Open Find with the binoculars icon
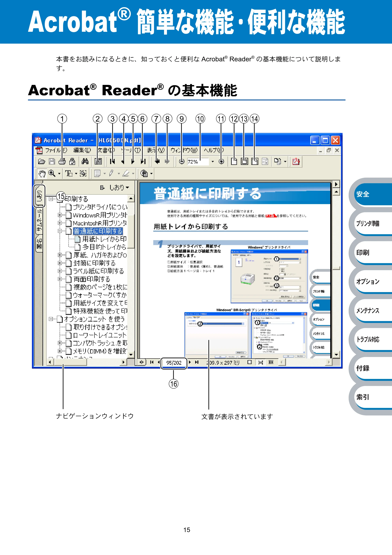 pos(85,162)
